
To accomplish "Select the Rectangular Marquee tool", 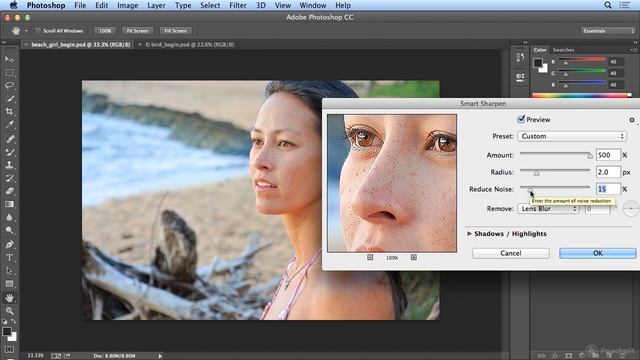I will pos(9,73).
